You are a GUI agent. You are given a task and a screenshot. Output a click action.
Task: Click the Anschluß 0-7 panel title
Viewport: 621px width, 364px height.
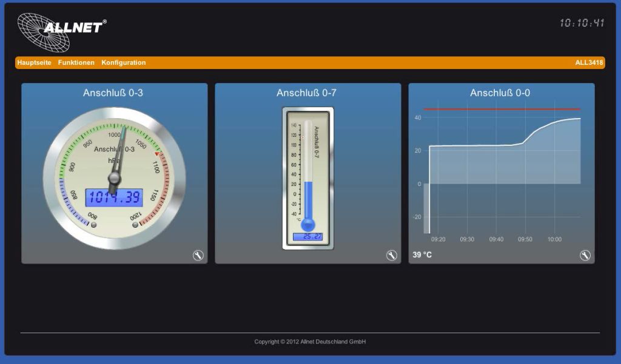(x=307, y=93)
